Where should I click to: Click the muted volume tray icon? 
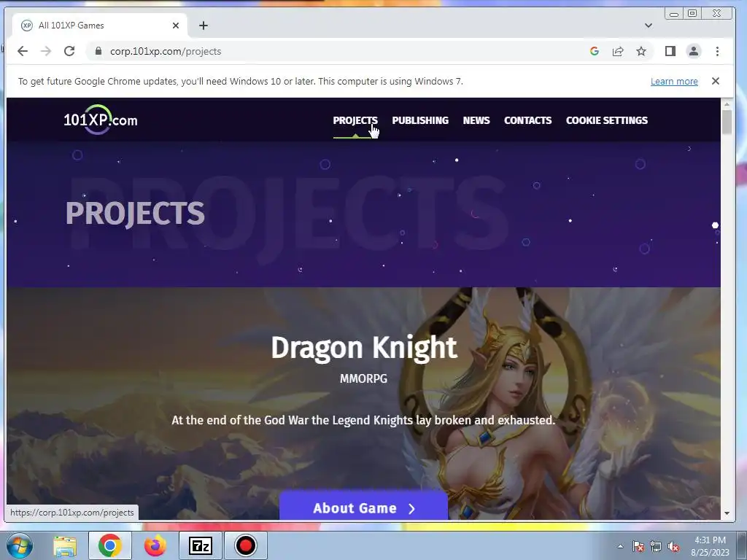[673, 546]
